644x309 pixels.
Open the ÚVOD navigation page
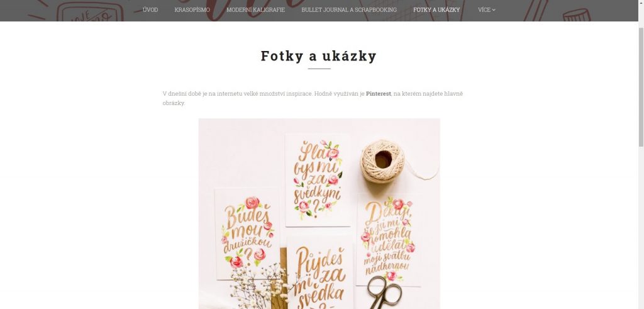[150, 10]
